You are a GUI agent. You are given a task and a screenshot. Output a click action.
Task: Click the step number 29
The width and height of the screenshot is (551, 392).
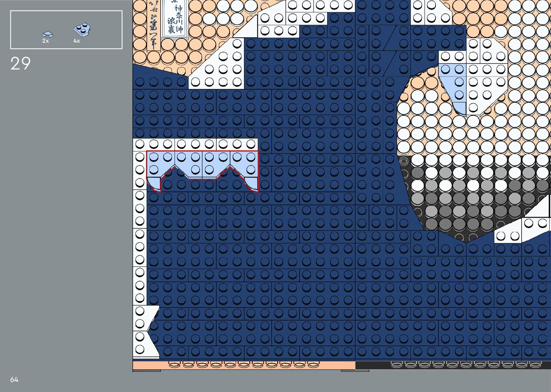coord(21,64)
